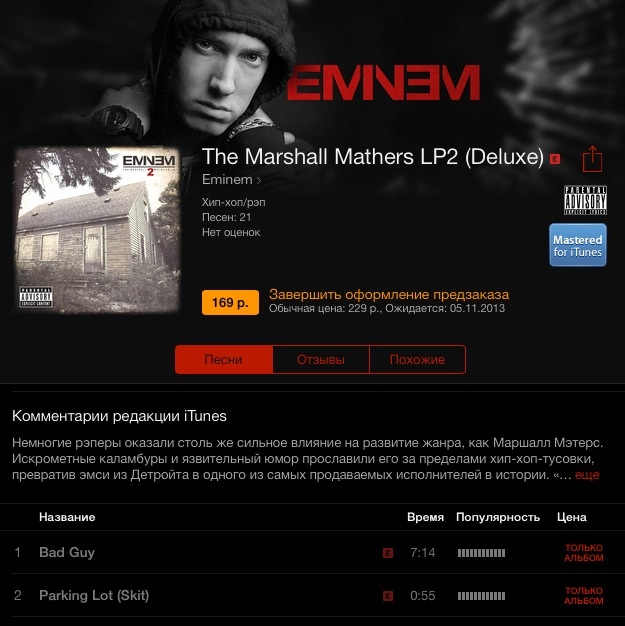Click ТОЛЬКО АЛЬБОМ label for Bad Guy

(x=583, y=553)
